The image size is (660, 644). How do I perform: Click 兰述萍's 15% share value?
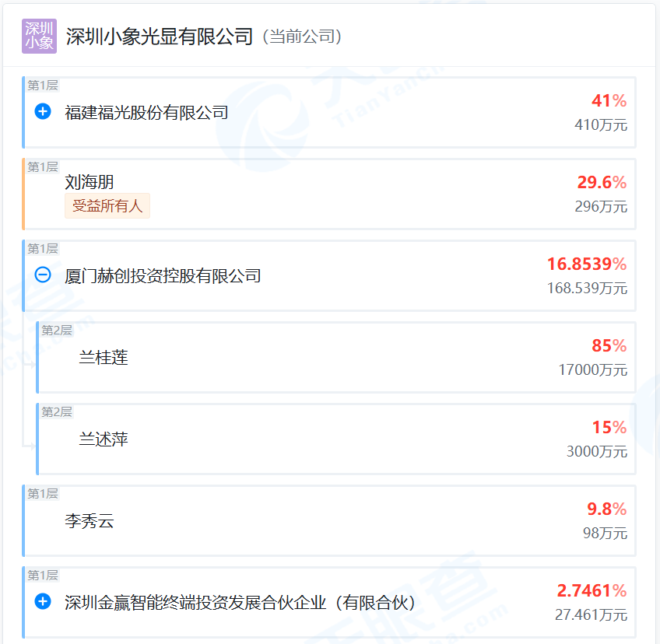pos(609,428)
